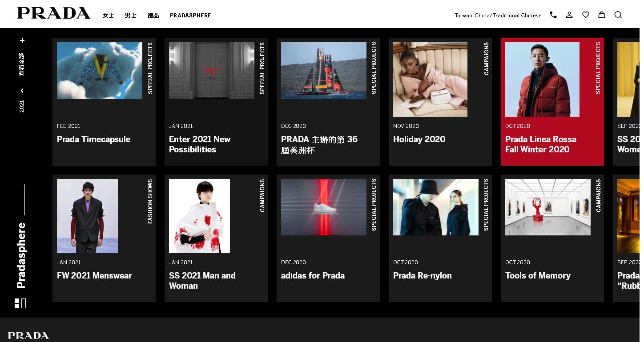Image resolution: width=644 pixels, height=342 pixels.
Task: Click OCT 2020 date on Tools of Memory card
Action: tap(518, 262)
